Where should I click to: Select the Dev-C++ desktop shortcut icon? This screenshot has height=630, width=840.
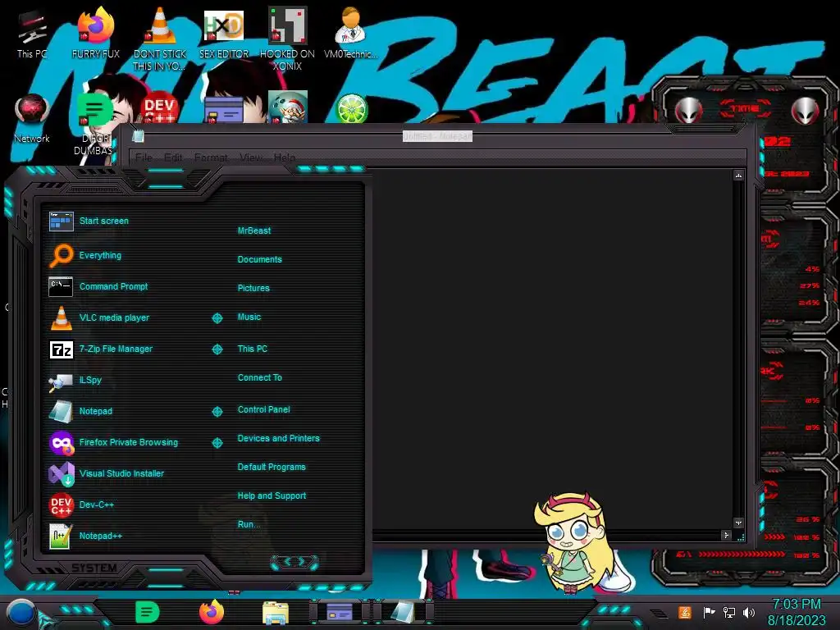coord(160,109)
